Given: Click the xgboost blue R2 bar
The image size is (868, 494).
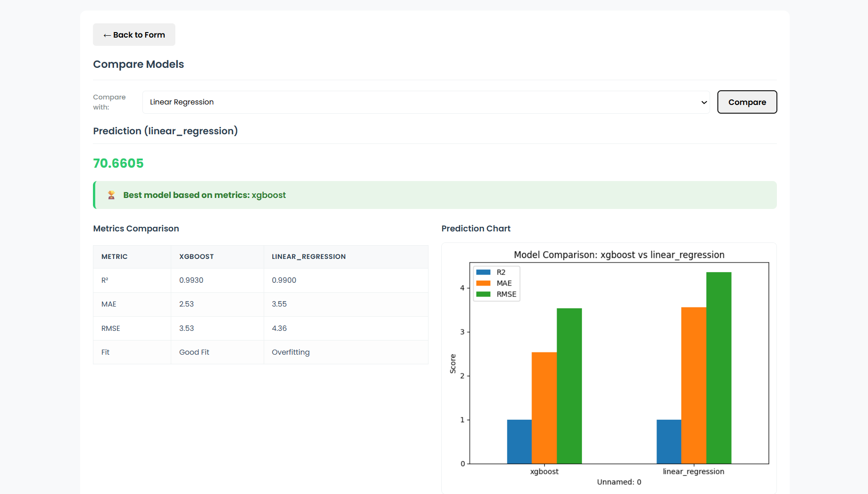Looking at the screenshot, I should (519, 441).
